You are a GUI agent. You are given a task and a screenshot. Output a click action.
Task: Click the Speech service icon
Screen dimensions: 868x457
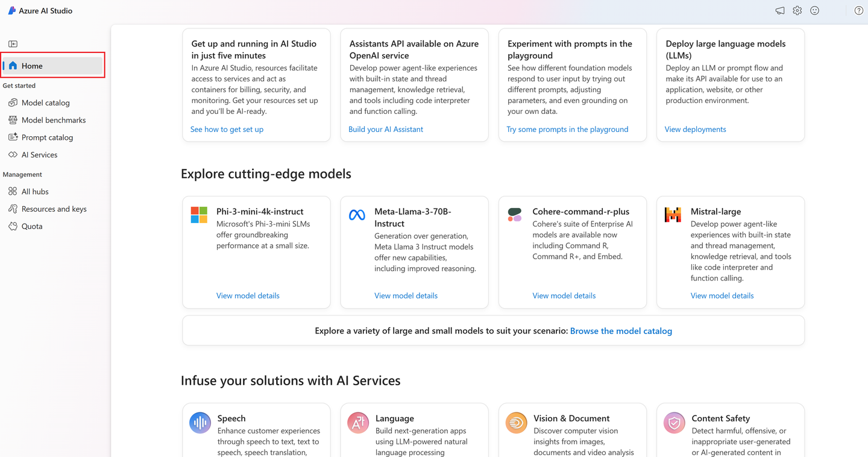200,423
